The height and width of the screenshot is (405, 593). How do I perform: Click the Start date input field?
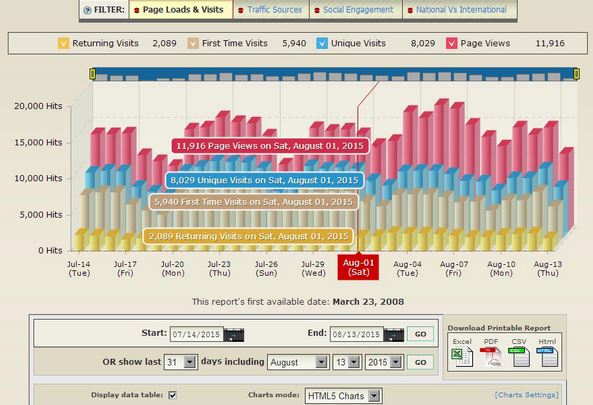coord(196,334)
